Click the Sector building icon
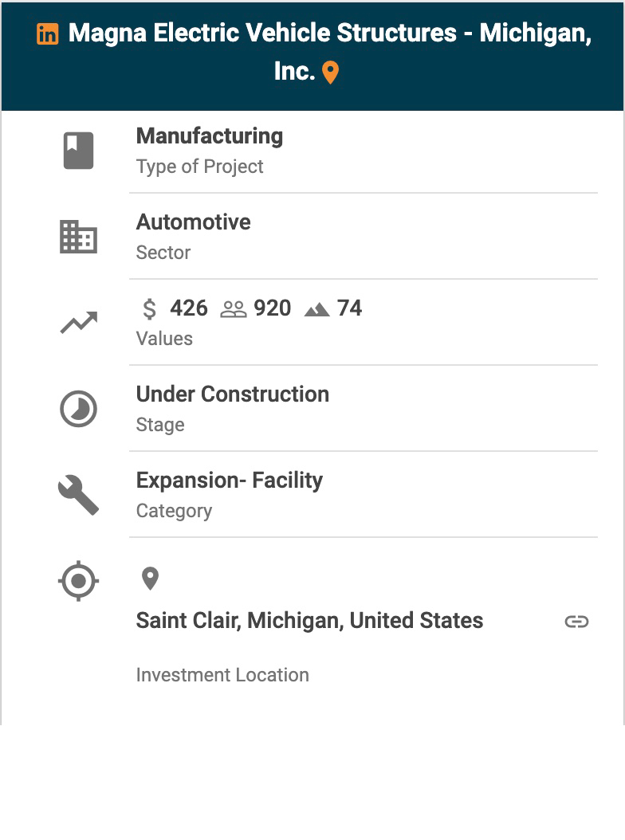Screen dimensions: 625x840 (78, 237)
